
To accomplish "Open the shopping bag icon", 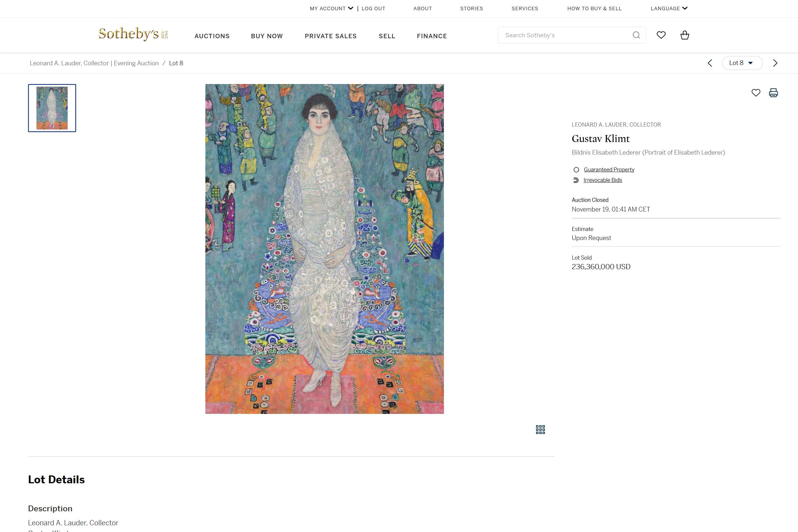I will (x=685, y=35).
